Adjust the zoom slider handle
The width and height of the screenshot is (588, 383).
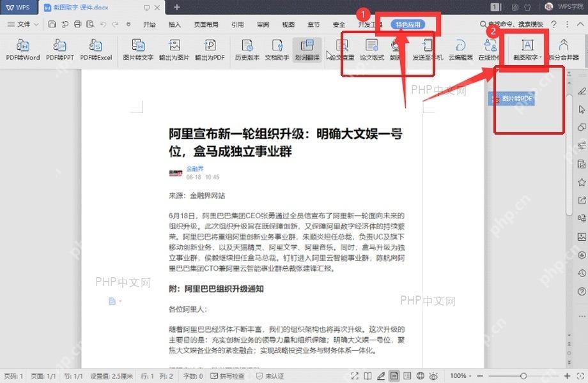[x=523, y=376]
